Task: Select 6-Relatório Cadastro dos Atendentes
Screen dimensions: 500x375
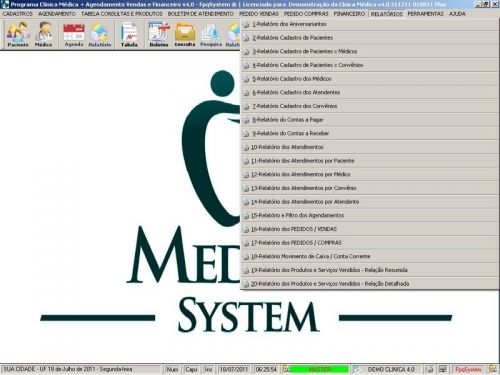Action: tap(369, 93)
